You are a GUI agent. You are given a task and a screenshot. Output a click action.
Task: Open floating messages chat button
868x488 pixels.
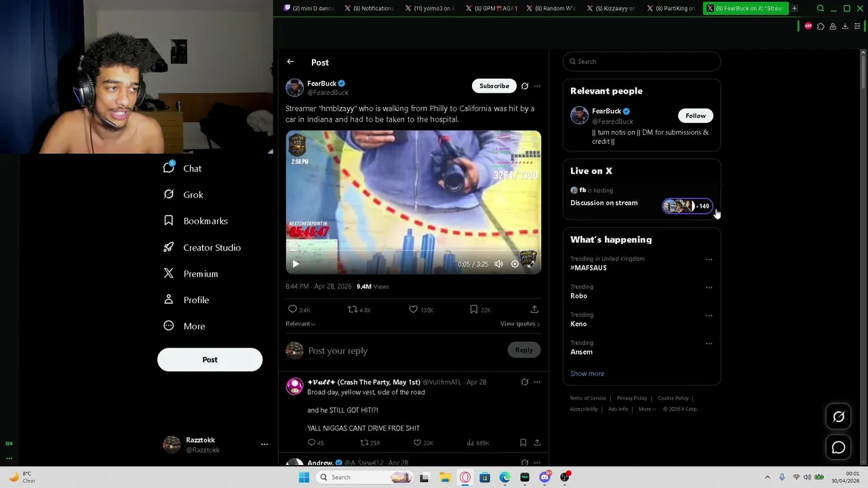pyautogui.click(x=838, y=447)
